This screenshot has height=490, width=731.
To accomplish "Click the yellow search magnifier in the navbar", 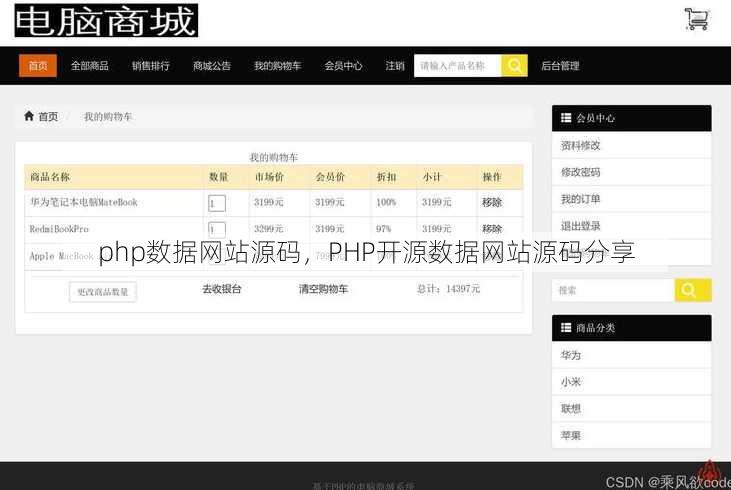I will click(514, 65).
